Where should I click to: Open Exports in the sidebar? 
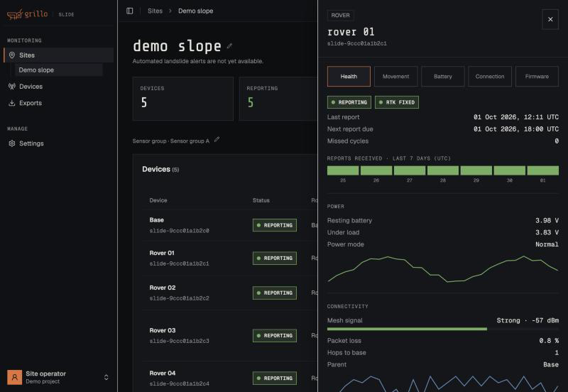[x=59, y=103]
